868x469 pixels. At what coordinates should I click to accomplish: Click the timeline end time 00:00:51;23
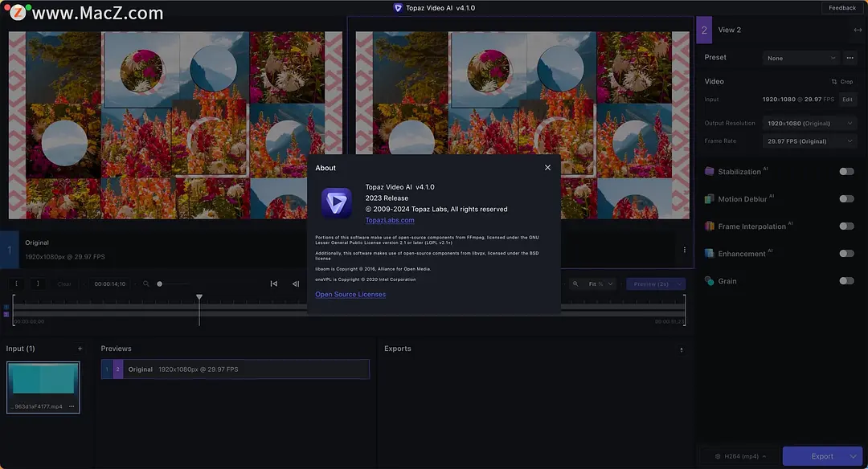click(x=669, y=321)
